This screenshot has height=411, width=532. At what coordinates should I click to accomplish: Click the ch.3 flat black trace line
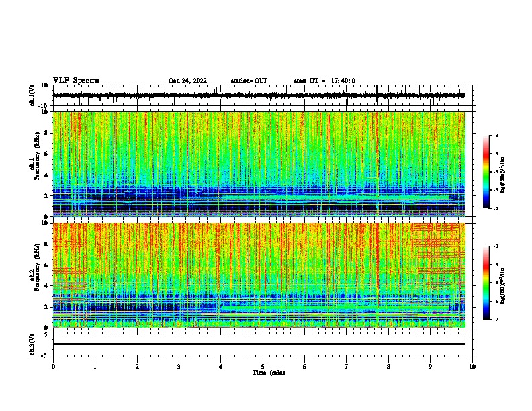coord(259,344)
